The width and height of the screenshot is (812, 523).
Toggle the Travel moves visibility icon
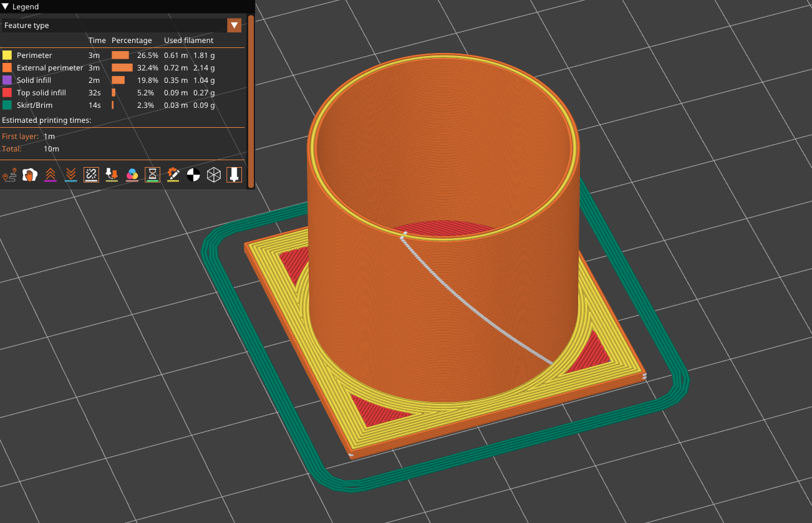[9, 175]
